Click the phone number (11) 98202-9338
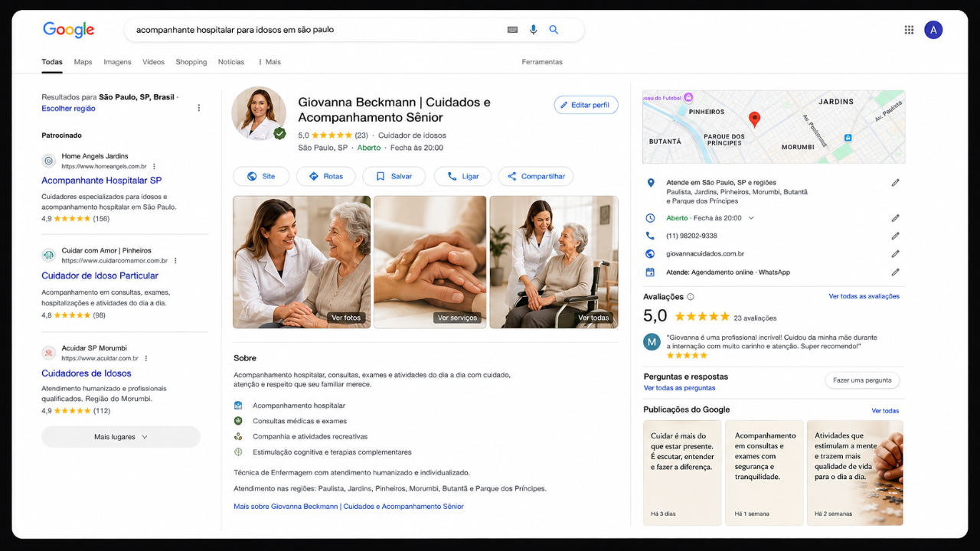 (691, 236)
